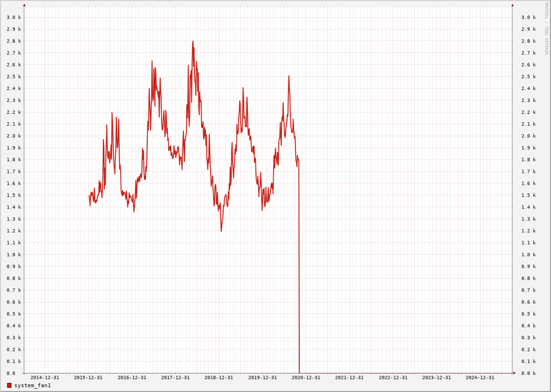The height and width of the screenshot is (392, 551).
Task: Click the 3.0 k label on left axis
Action: [x=13, y=17]
